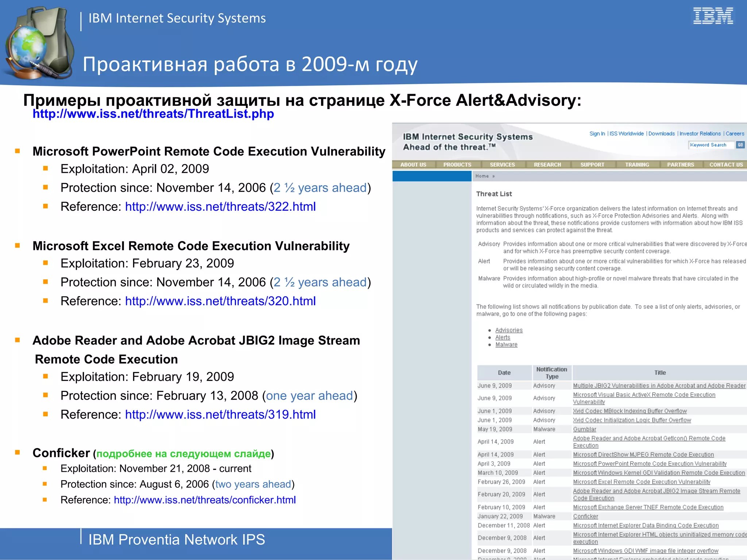Open the SERVICES menu
Viewport: 747px width, 560px height.
pyautogui.click(x=502, y=165)
